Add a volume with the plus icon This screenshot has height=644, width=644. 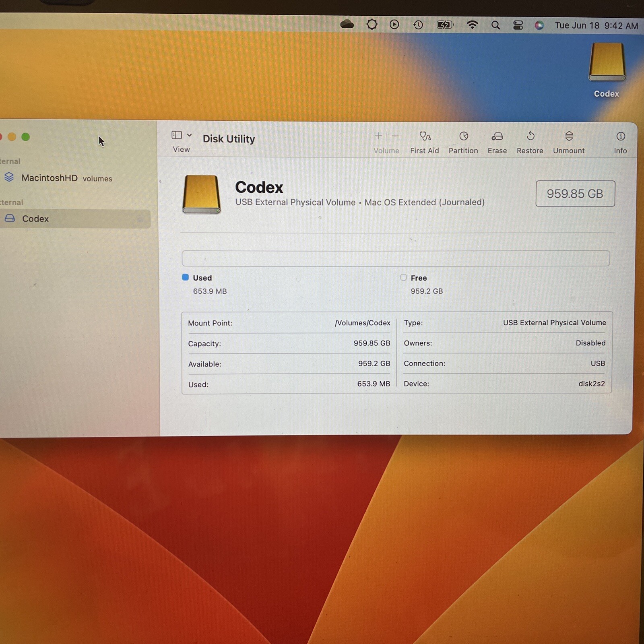point(378,136)
